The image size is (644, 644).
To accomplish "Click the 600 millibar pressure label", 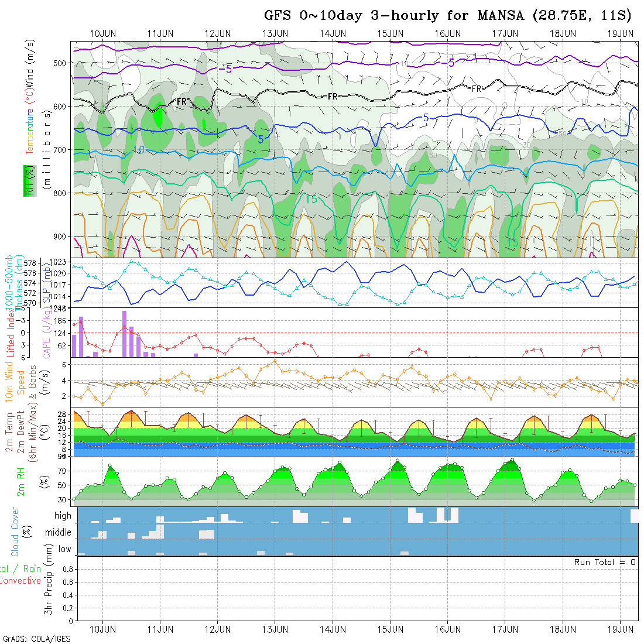I will tap(60, 107).
